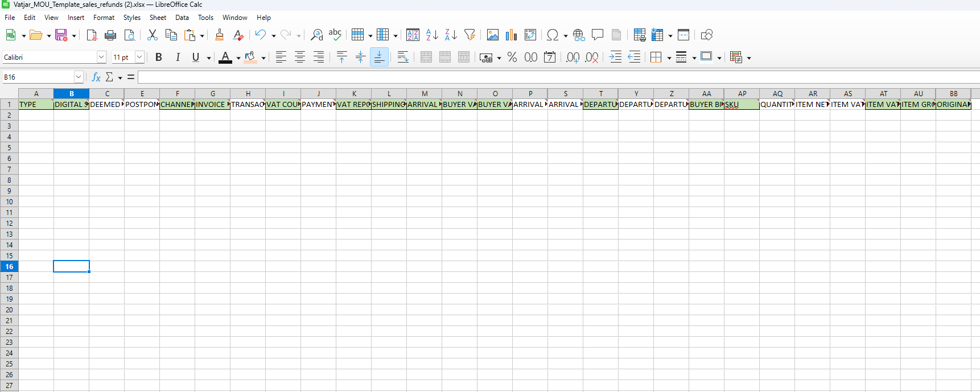The image size is (980, 392).
Task: Toggle Center Horizontally alignment
Action: pyautogui.click(x=300, y=57)
